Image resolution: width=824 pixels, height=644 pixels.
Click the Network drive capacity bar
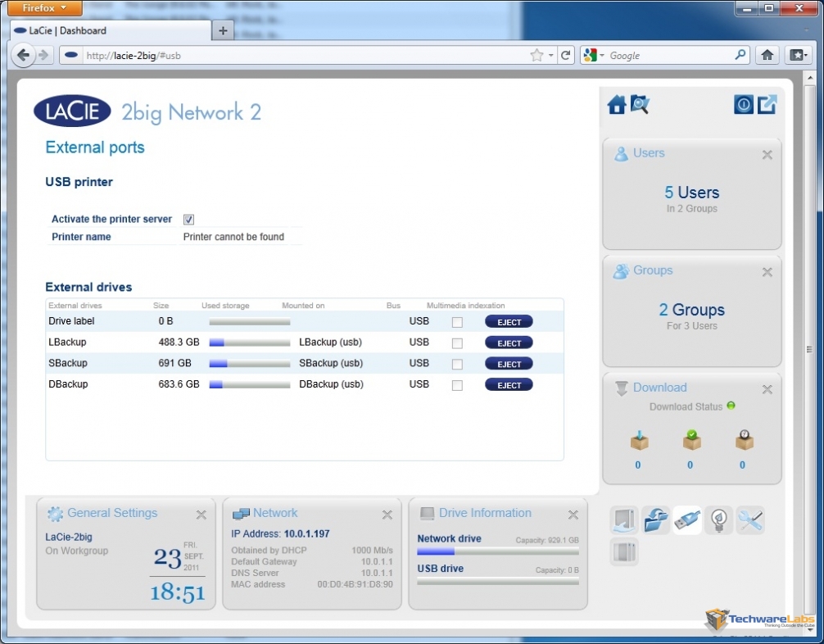point(498,551)
